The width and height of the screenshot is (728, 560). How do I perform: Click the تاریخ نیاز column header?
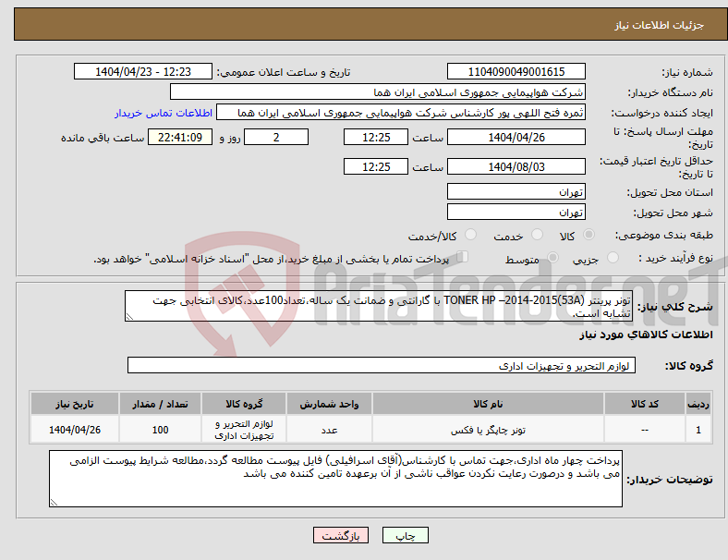pos(75,404)
